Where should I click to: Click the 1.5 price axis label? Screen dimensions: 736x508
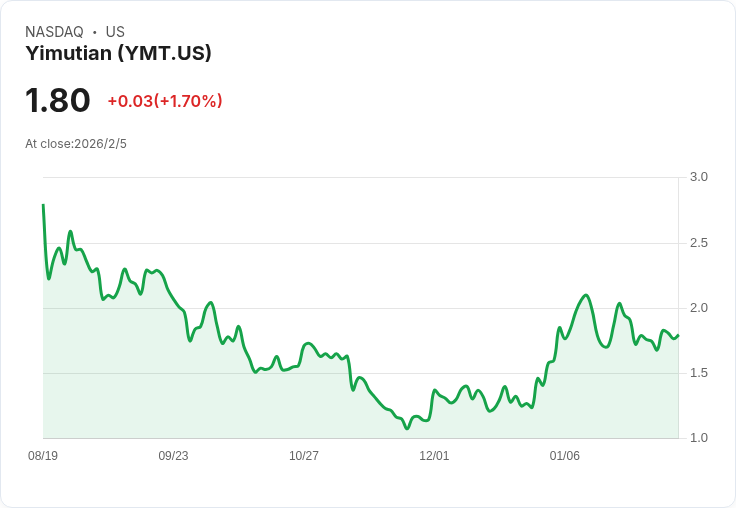coord(698,373)
